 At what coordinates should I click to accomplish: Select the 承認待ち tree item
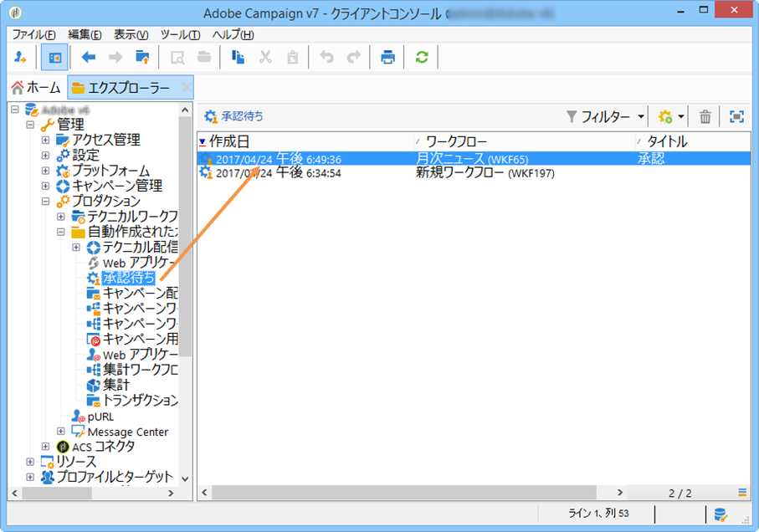point(128,278)
